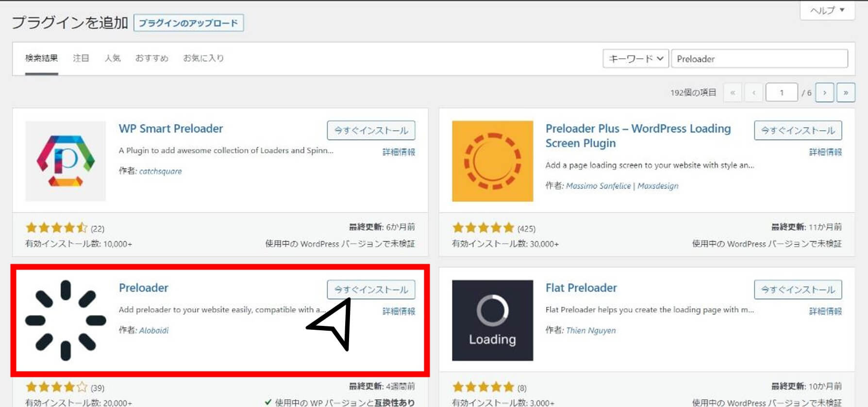Open 詳細情報 for Flat Preloader

(825, 311)
